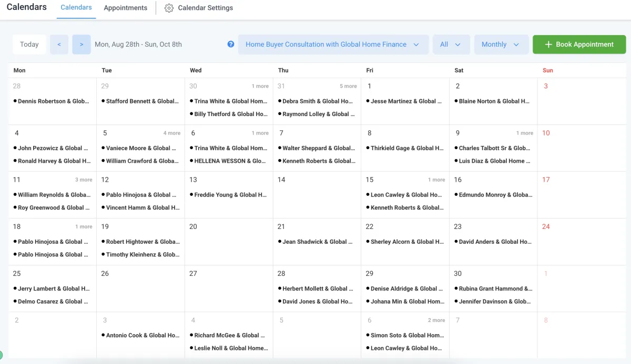Open Stafford Bennett appointment
This screenshot has width=631, height=364.
140,101
